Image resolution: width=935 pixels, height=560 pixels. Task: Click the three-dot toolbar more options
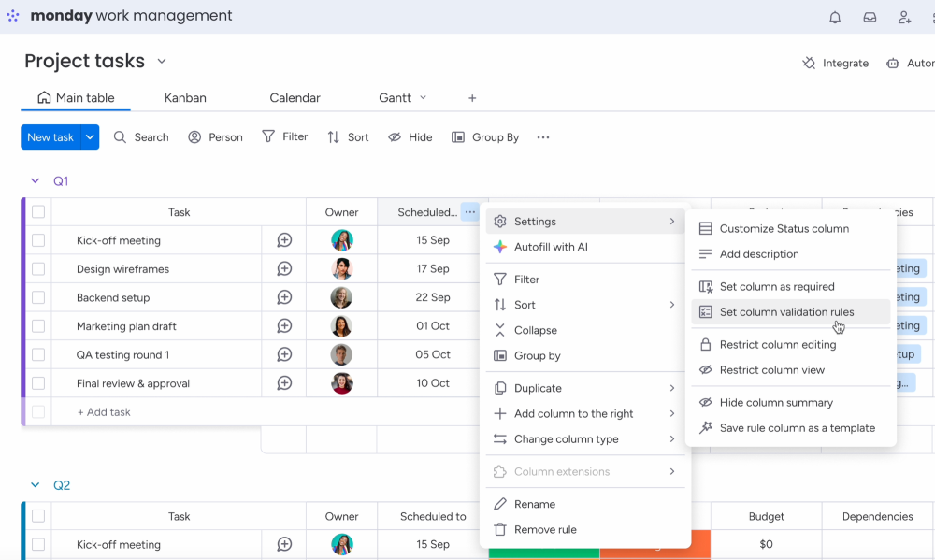click(543, 137)
